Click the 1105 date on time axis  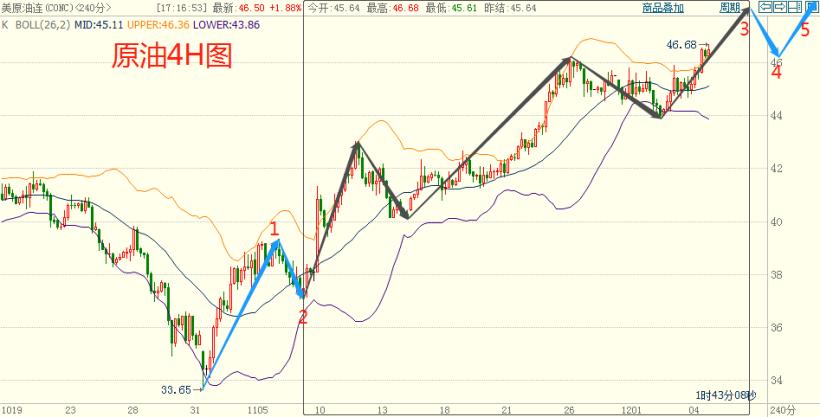(x=259, y=410)
